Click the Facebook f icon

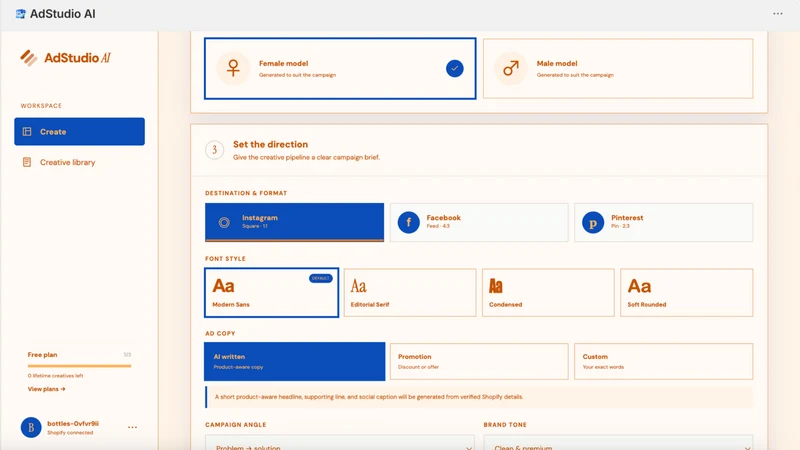409,222
